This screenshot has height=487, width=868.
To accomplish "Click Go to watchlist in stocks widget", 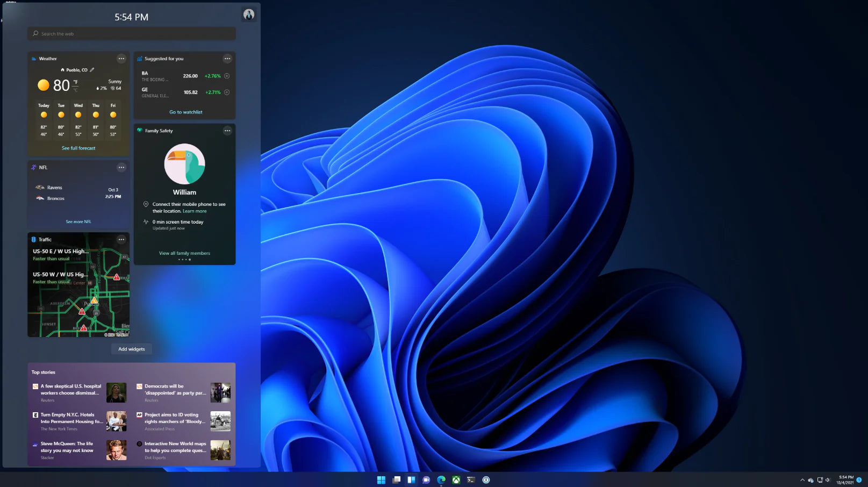I will pyautogui.click(x=185, y=112).
